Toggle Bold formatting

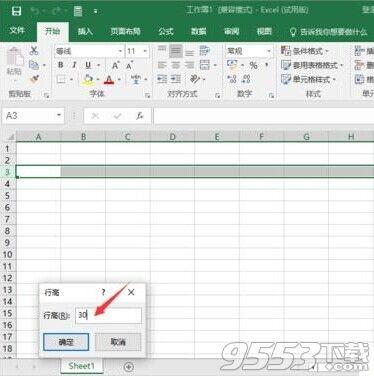[x=61, y=65]
